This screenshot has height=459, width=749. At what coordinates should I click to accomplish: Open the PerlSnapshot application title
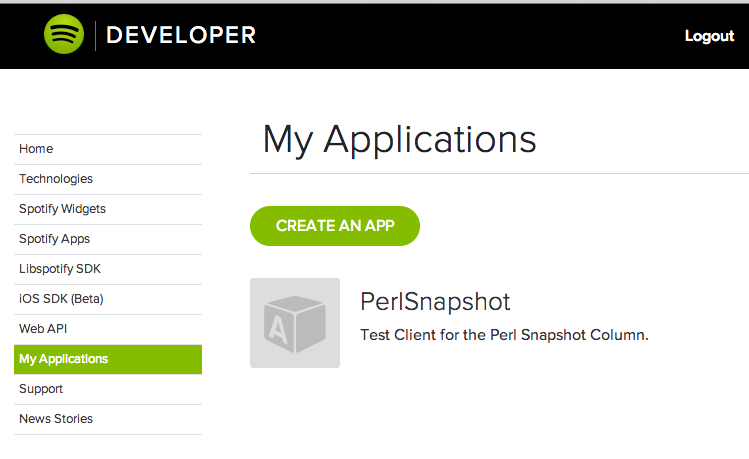pos(435,302)
